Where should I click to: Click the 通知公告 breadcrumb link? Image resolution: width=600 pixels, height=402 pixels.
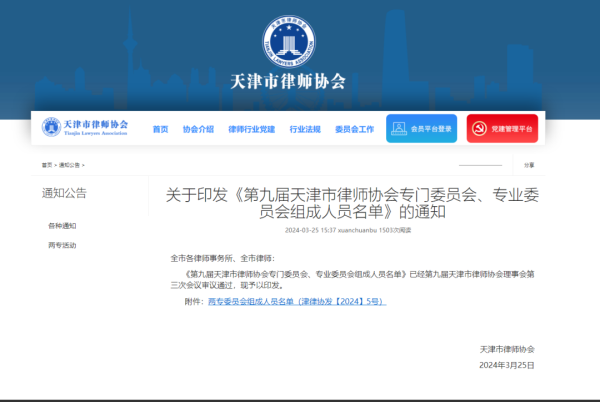point(69,165)
